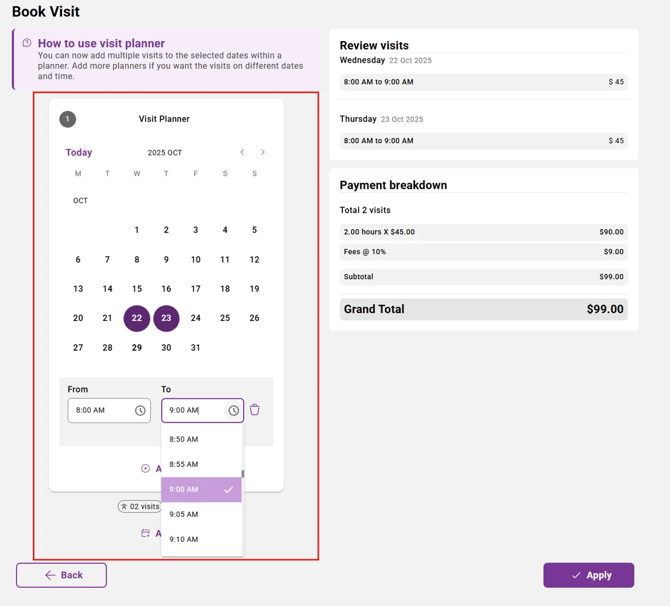Select October 24 on the calendar

tap(196, 318)
